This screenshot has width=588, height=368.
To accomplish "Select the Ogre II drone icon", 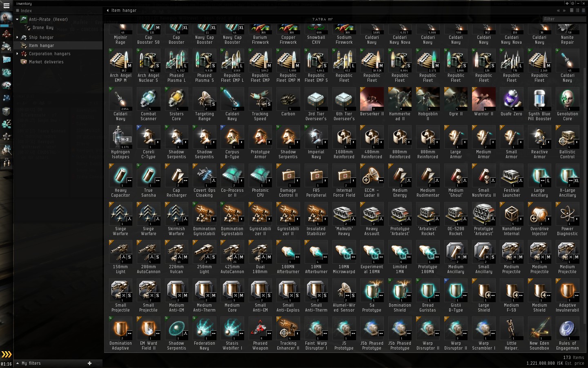I will pyautogui.click(x=456, y=99).
